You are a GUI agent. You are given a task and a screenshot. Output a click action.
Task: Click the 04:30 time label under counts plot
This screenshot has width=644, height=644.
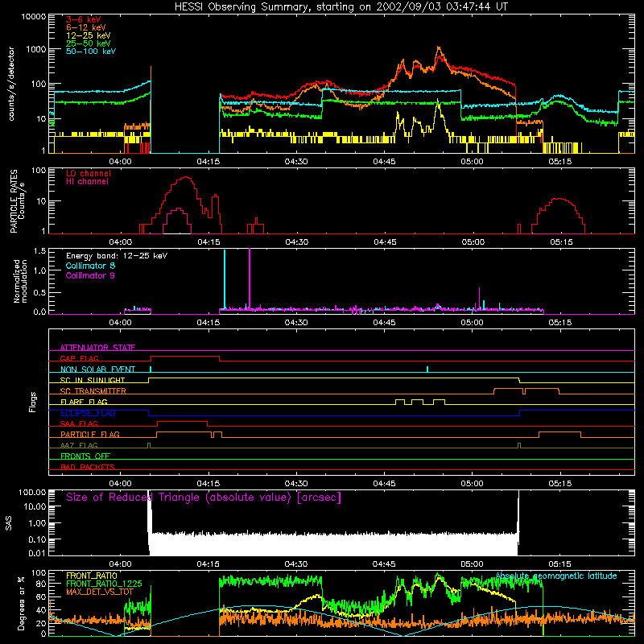296,162
